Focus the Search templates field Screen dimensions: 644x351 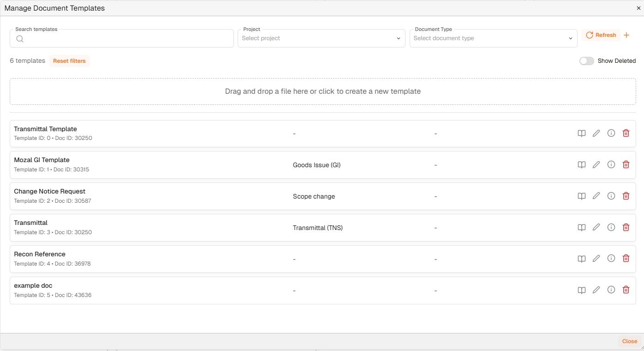point(122,38)
